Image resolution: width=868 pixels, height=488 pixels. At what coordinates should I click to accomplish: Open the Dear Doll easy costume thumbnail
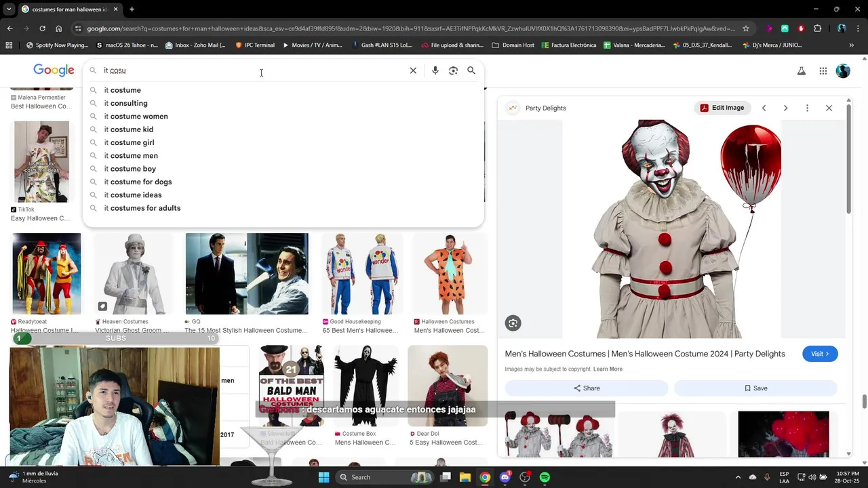[448, 386]
